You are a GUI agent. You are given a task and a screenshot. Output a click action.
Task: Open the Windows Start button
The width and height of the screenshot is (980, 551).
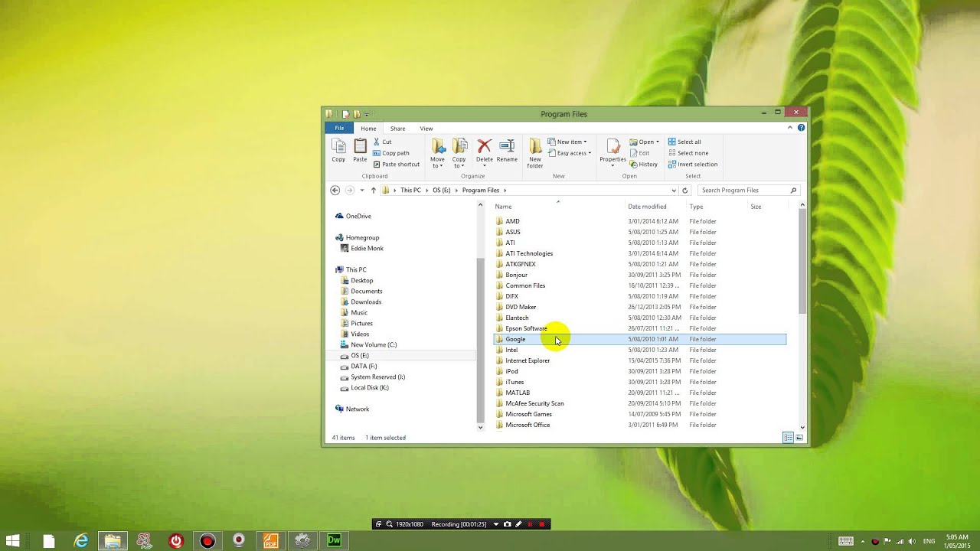click(x=13, y=541)
